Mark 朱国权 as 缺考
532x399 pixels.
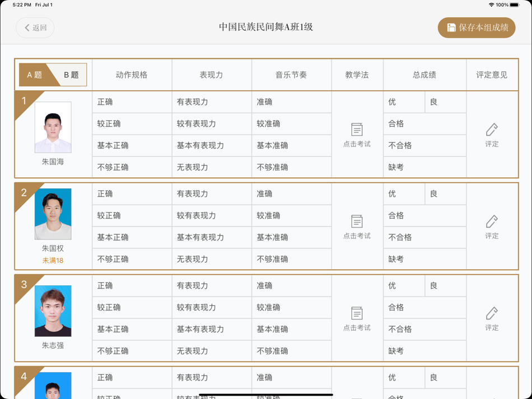coord(425,259)
